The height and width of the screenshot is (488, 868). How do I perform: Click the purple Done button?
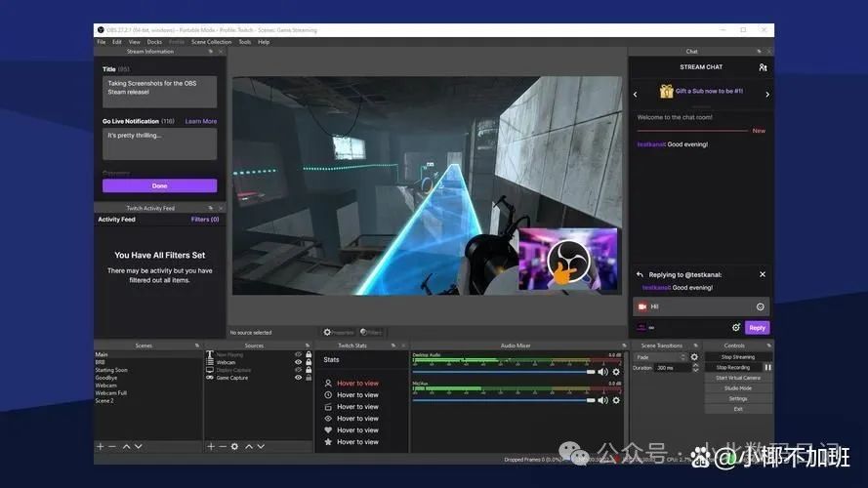(159, 185)
